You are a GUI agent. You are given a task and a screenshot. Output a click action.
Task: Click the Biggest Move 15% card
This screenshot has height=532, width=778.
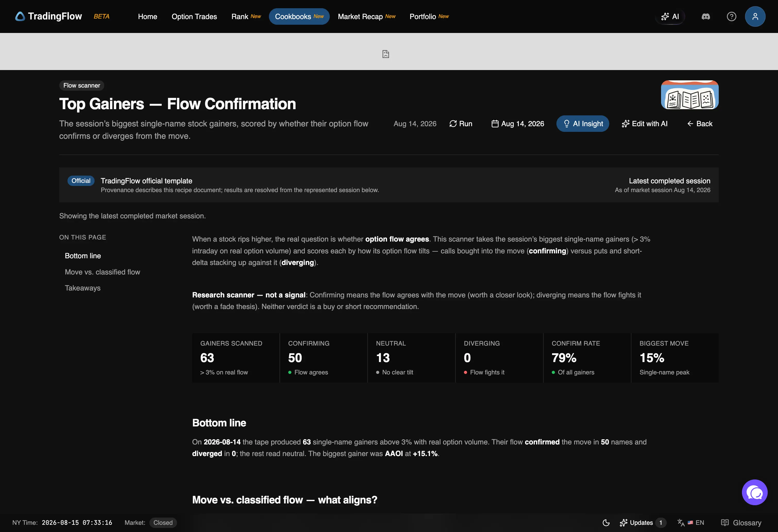coord(675,358)
